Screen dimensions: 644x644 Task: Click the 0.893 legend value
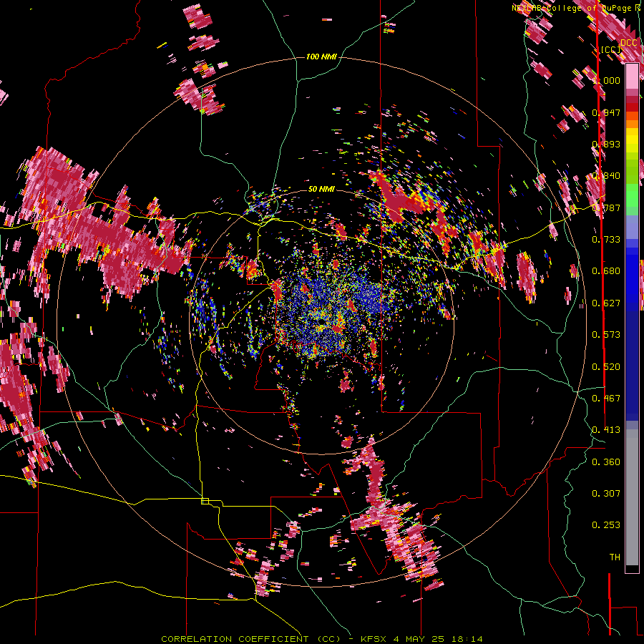(606, 144)
